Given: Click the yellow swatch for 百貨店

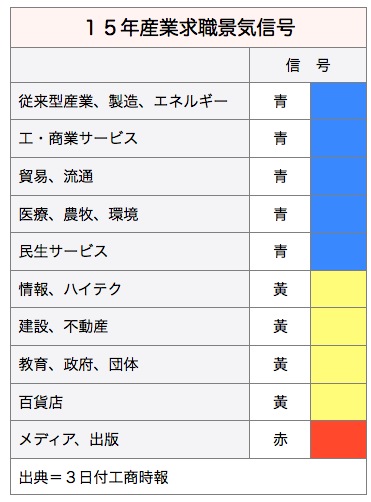Looking at the screenshot, I should point(338,402).
